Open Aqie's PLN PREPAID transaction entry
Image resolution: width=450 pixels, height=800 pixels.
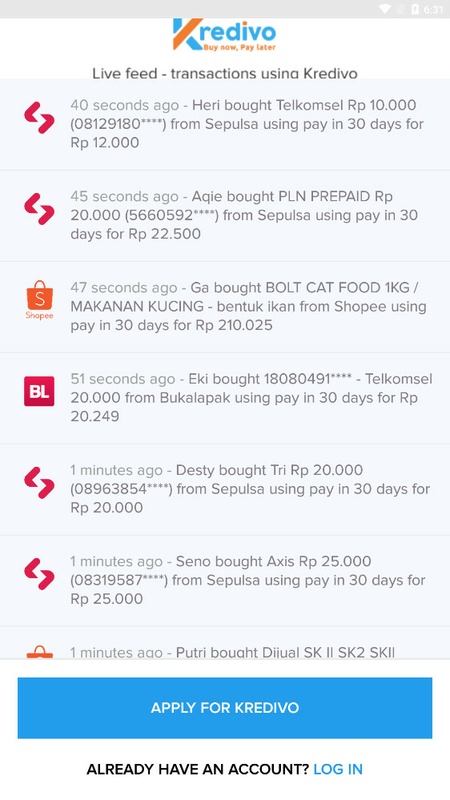(225, 216)
